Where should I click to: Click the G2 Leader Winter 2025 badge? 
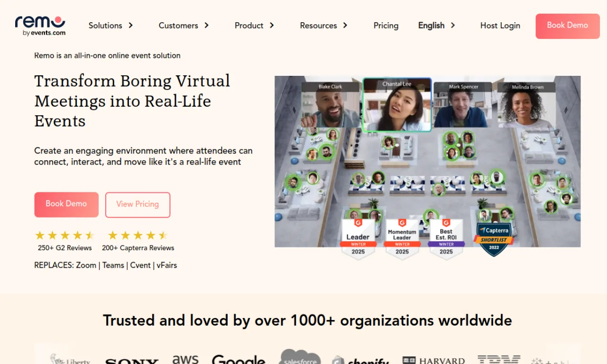tap(358, 239)
